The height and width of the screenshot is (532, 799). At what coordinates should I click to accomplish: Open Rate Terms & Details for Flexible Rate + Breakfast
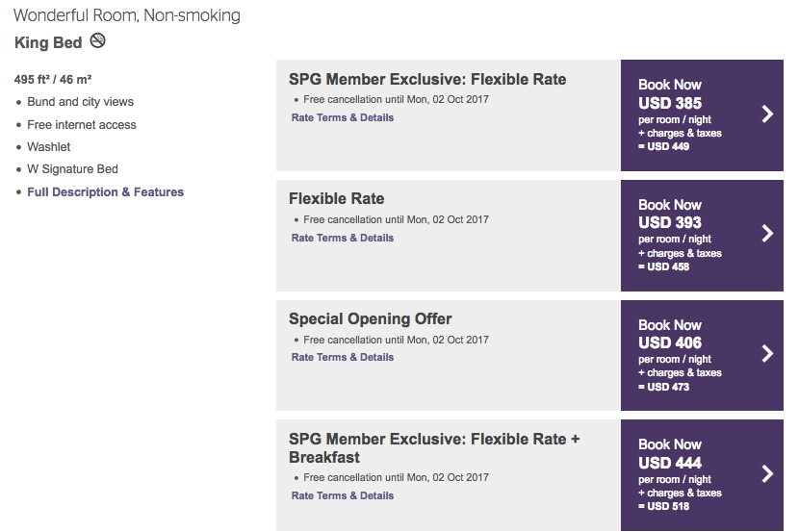pyautogui.click(x=343, y=495)
